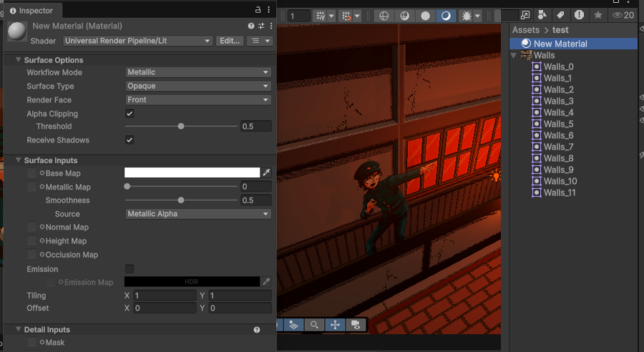This screenshot has width=644, height=352.
Task: Select the wireframe draw mode icon
Action: pyautogui.click(x=384, y=15)
